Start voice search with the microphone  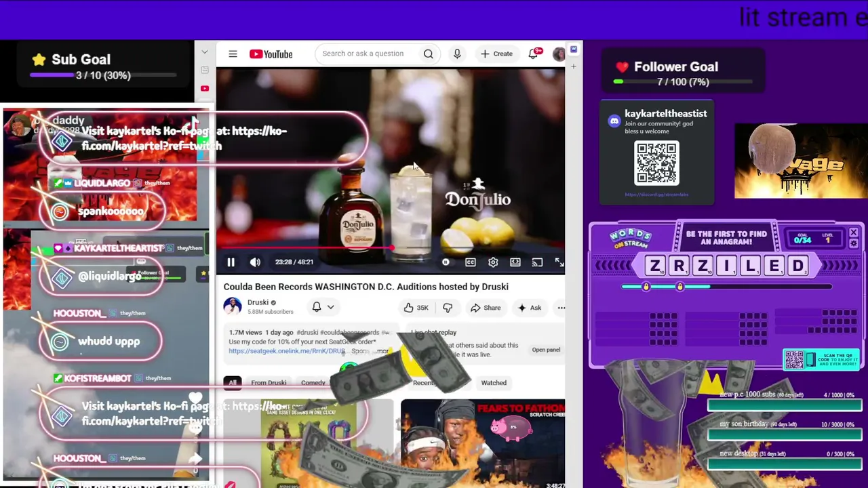tap(457, 54)
